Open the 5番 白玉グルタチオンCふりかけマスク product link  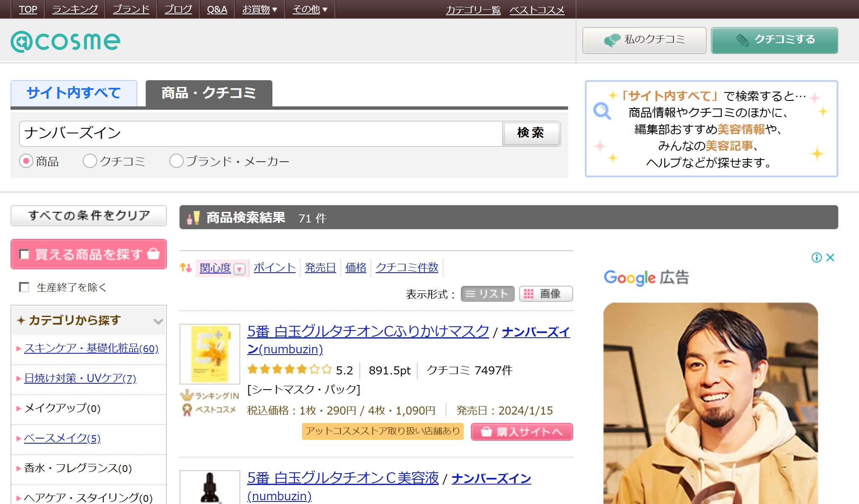(x=368, y=331)
